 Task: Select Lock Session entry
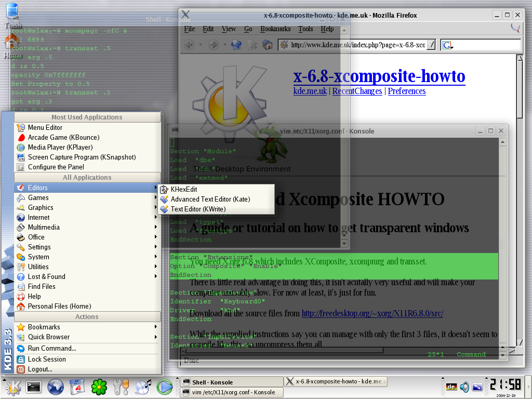[x=87, y=359]
